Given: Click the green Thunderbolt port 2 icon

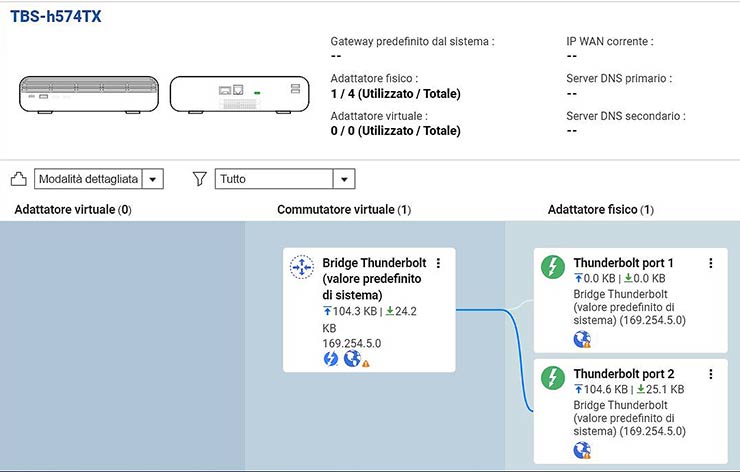Looking at the screenshot, I should point(553,378).
